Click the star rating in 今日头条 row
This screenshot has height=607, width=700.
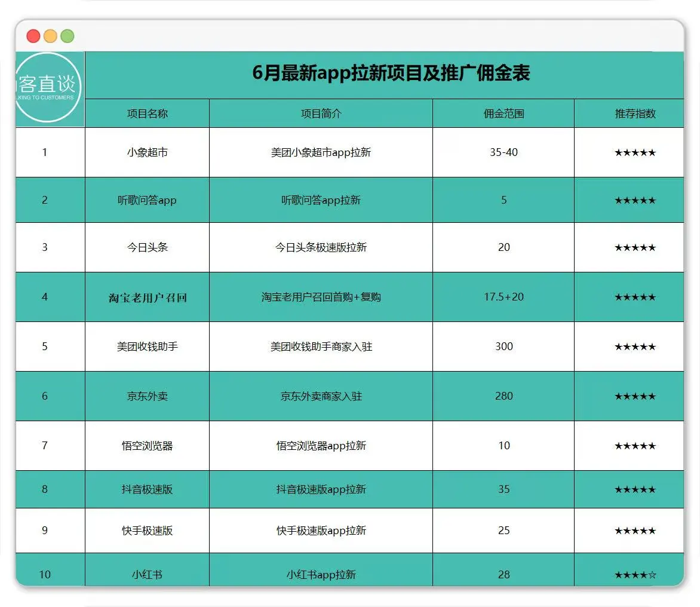(x=635, y=248)
